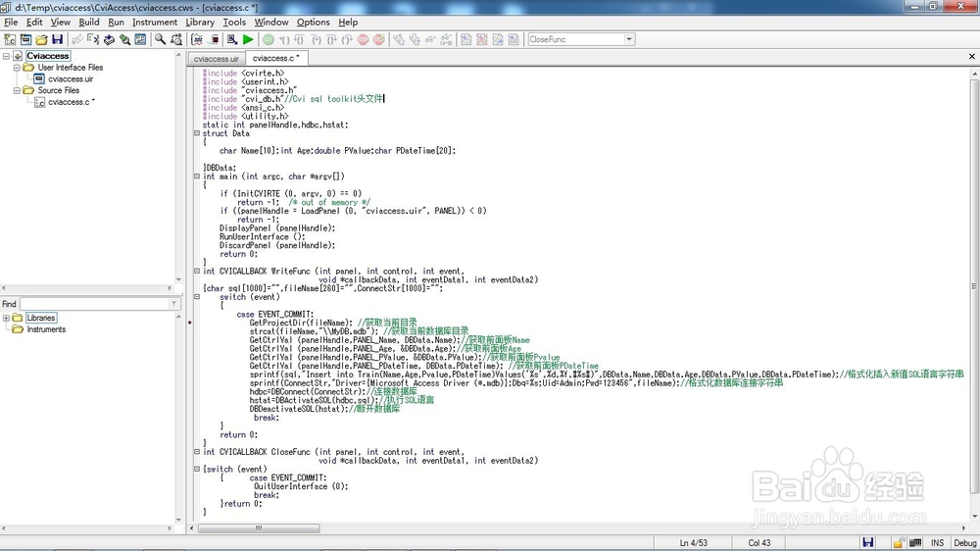Collapse the Cviaccess project root node
The width and height of the screenshot is (980, 551).
click(x=6, y=56)
